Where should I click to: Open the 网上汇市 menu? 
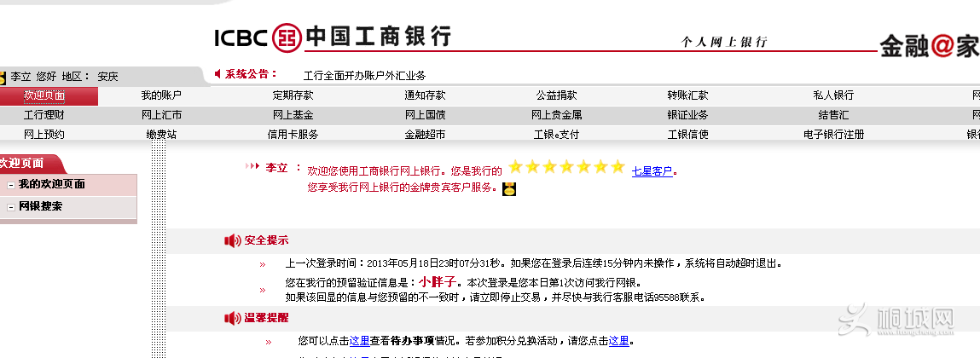point(161,115)
